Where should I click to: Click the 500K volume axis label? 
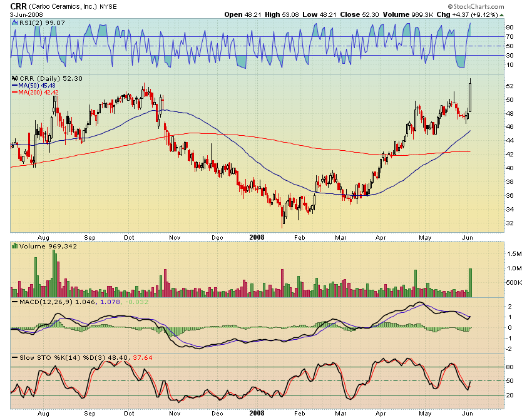[514, 283]
